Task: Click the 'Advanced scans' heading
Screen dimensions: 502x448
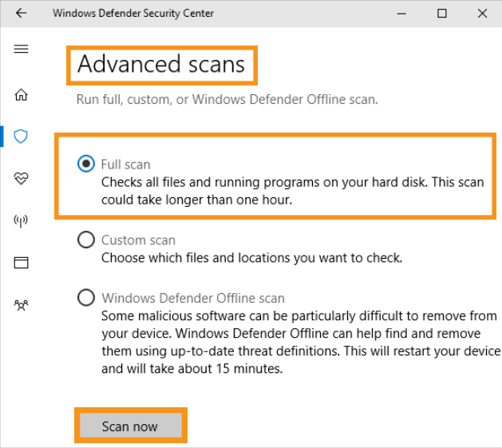Action: click(161, 65)
